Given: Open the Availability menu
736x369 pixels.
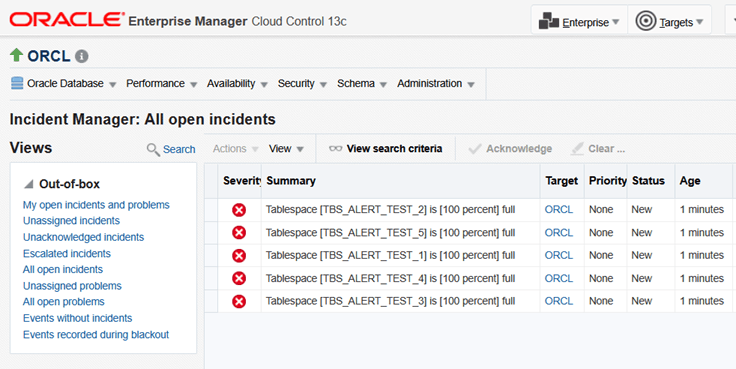Looking at the screenshot, I should pos(237,84).
